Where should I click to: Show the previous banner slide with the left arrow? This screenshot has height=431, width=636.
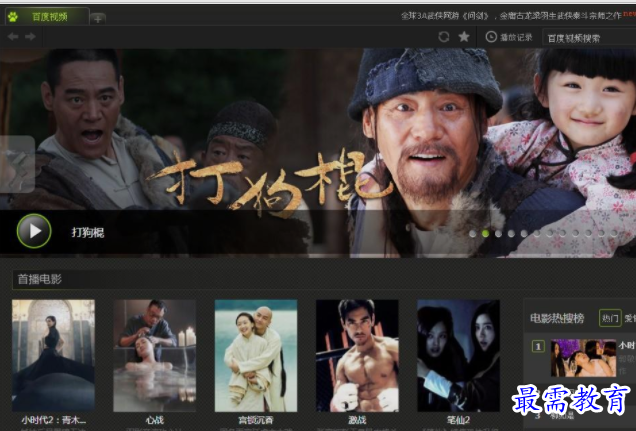coord(17,164)
